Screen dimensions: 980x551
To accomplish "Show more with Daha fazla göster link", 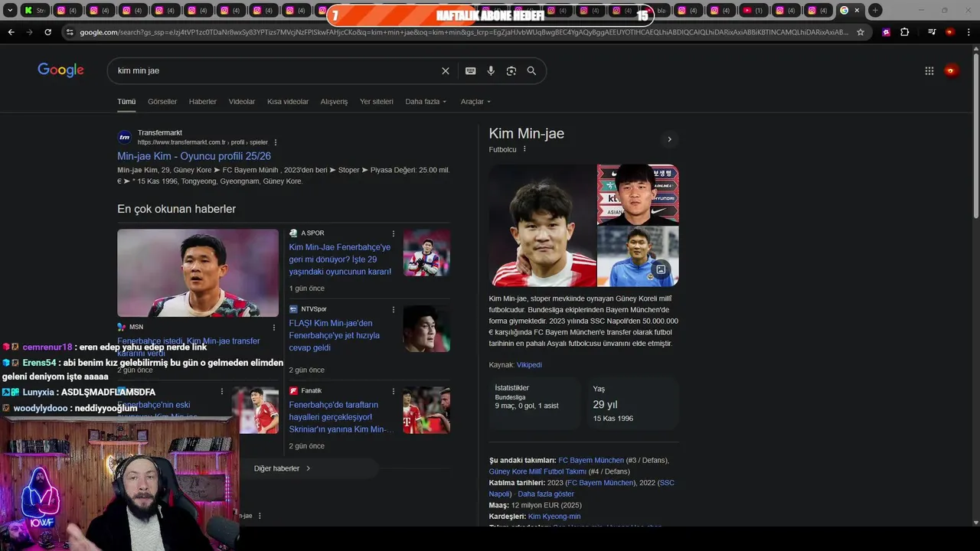I will click(x=546, y=494).
